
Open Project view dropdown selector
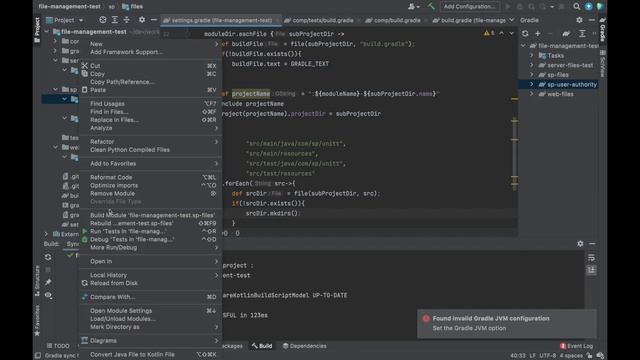coord(65,20)
